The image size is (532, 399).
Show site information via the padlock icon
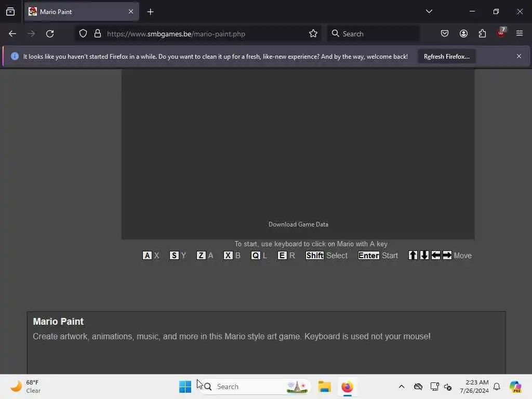click(98, 34)
